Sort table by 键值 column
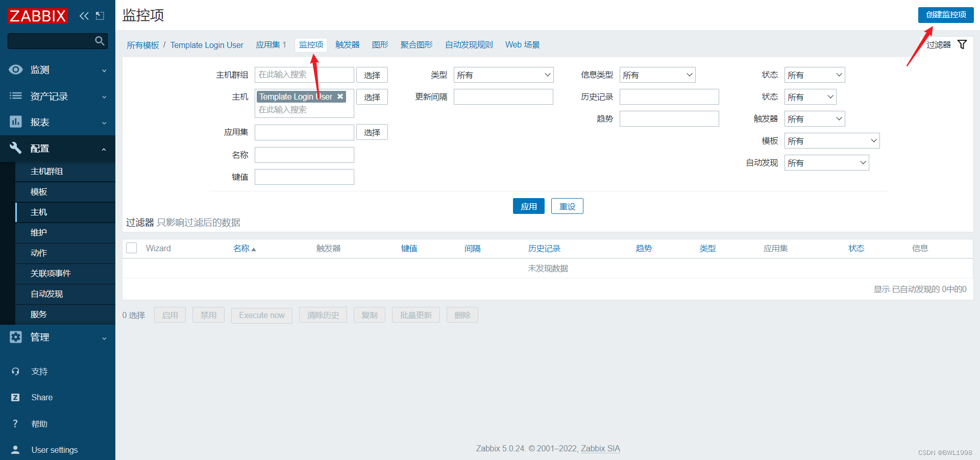Image resolution: width=980 pixels, height=460 pixels. point(409,249)
